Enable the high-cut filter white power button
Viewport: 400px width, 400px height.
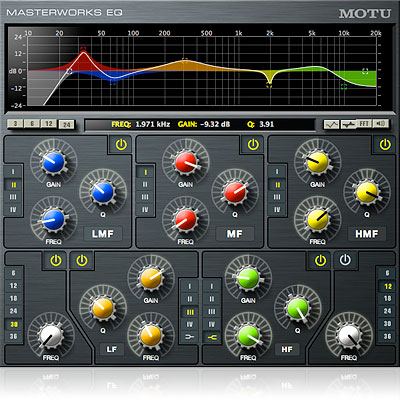345,260
